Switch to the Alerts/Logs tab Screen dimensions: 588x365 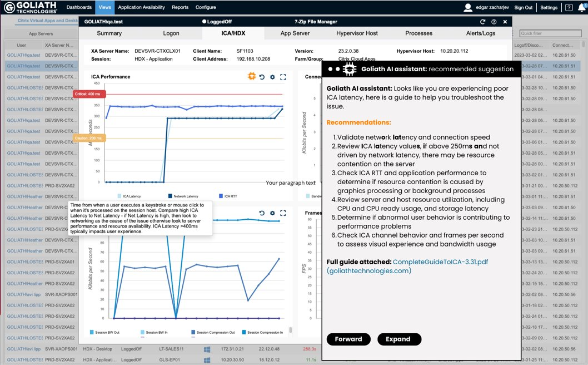coord(481,33)
